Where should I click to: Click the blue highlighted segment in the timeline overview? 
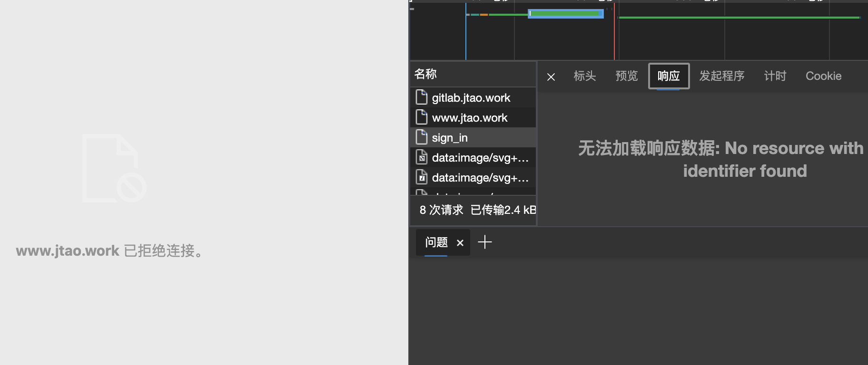click(x=565, y=14)
